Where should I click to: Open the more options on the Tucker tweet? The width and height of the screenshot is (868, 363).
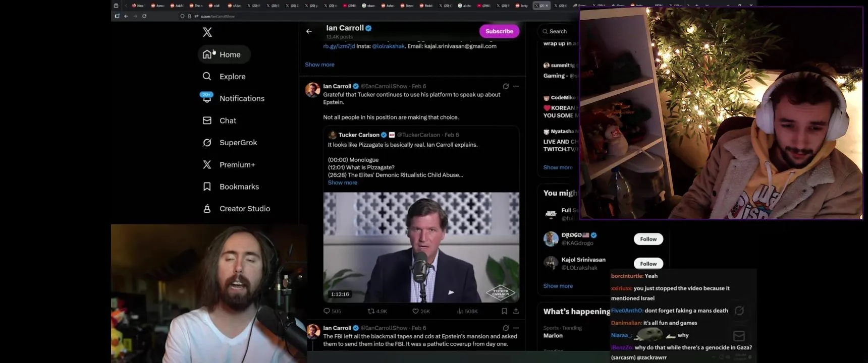[516, 86]
